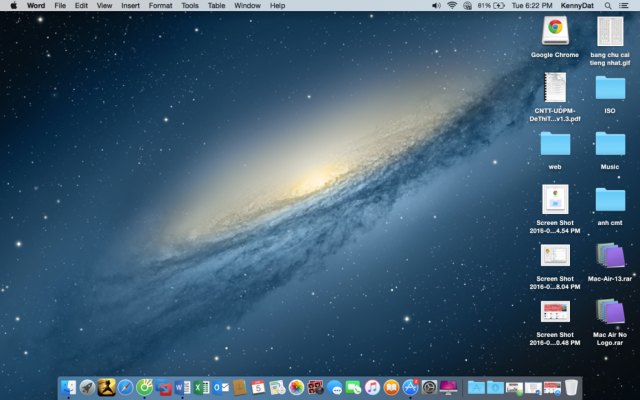The height and width of the screenshot is (400, 640).
Task: Click the Wi-Fi status icon
Action: [x=452, y=6]
